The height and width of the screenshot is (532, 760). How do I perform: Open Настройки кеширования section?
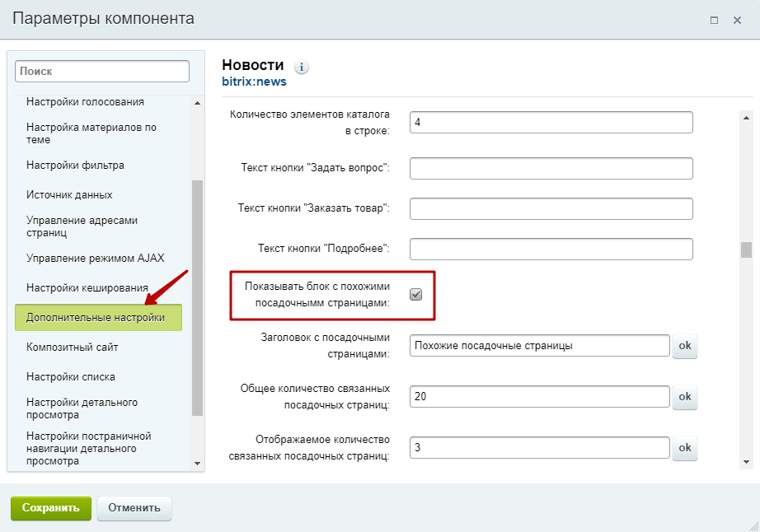pos(87,287)
